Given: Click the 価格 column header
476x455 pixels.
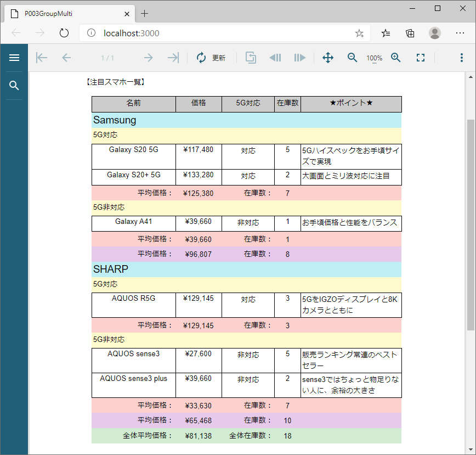Looking at the screenshot, I should click(199, 104).
